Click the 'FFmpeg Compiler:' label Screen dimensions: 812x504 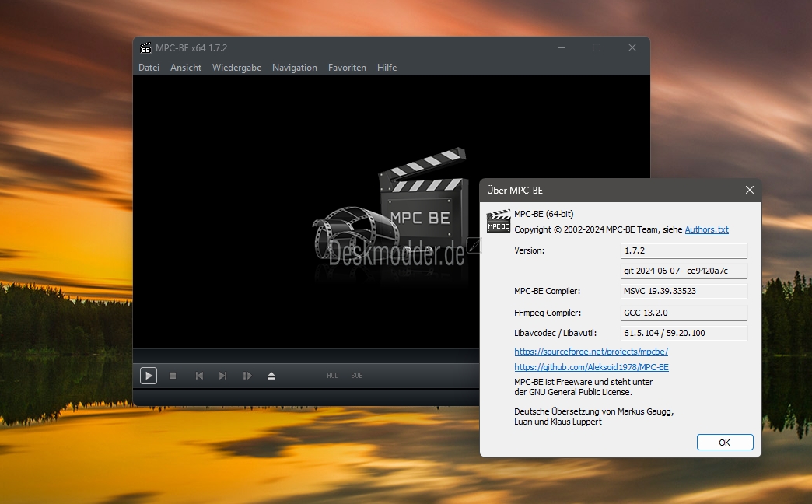[548, 313]
